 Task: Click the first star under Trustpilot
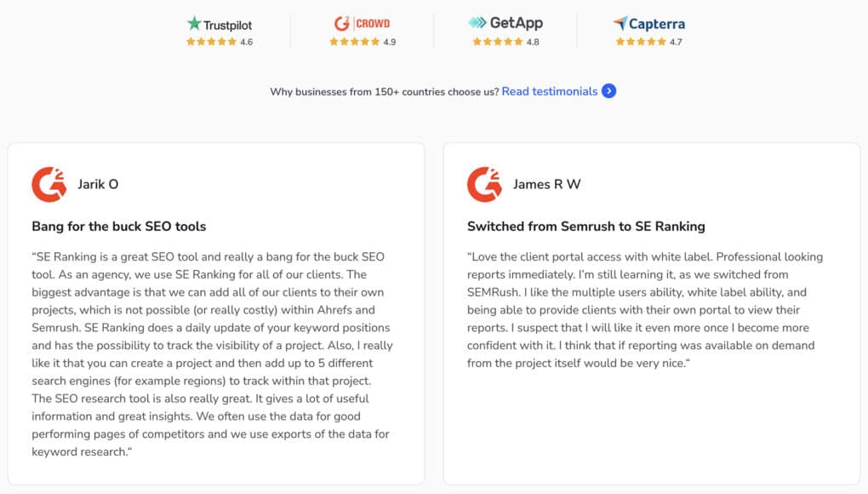coord(189,39)
